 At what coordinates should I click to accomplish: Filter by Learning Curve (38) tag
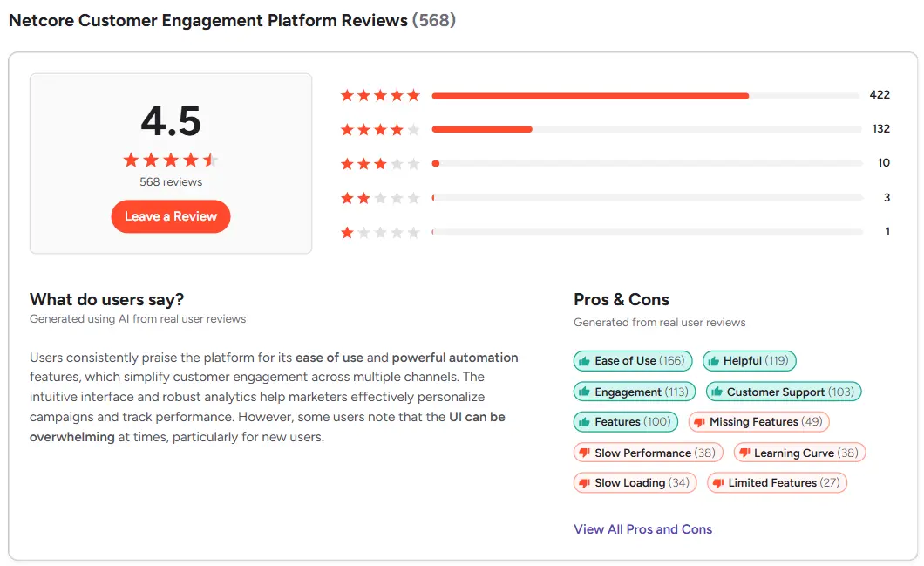click(x=799, y=453)
